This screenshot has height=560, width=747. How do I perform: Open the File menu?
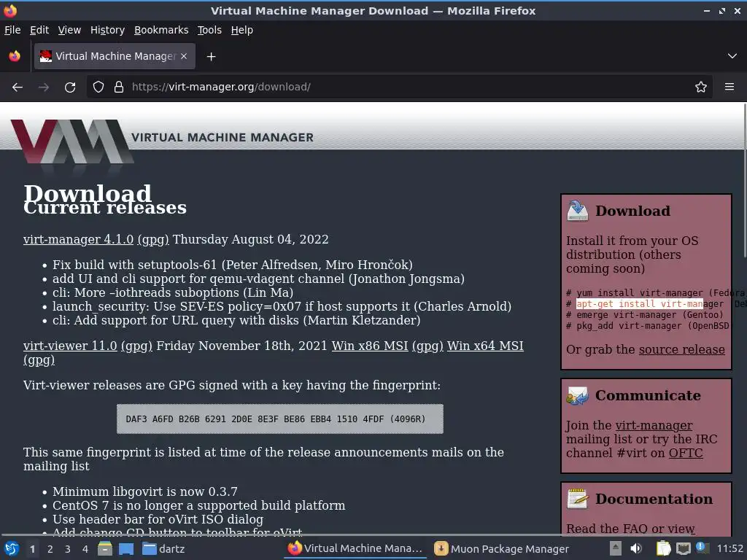(x=12, y=30)
